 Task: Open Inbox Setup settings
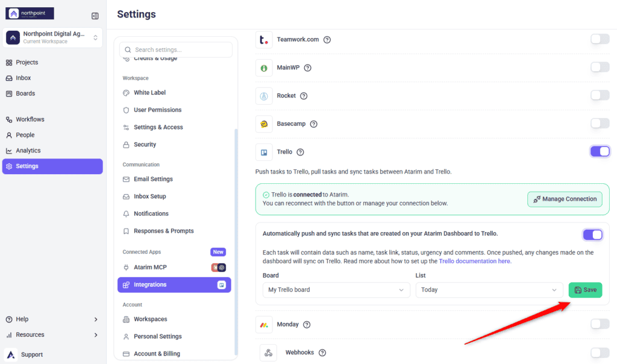pos(149,196)
